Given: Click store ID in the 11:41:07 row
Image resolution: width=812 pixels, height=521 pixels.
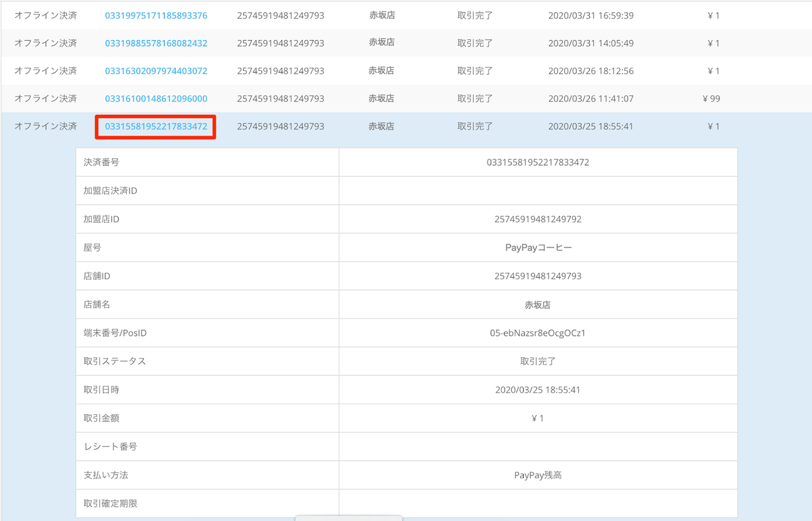Looking at the screenshot, I should pyautogui.click(x=280, y=98).
